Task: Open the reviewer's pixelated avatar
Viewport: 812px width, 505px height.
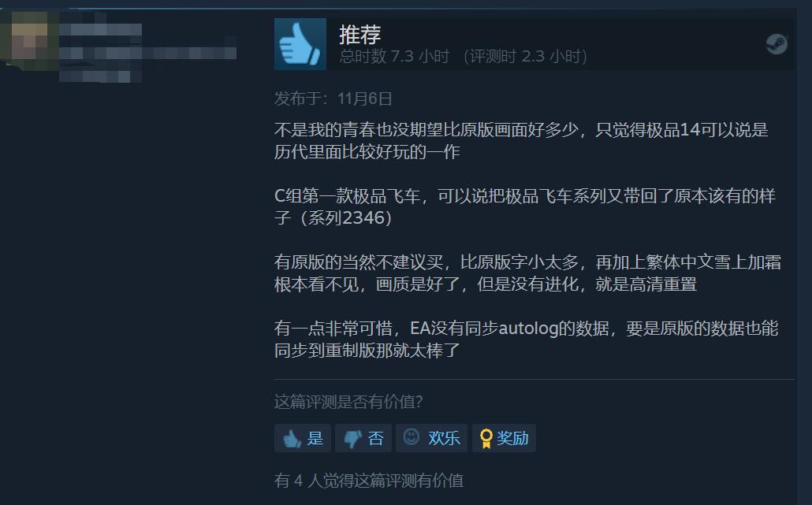Action: (x=29, y=40)
